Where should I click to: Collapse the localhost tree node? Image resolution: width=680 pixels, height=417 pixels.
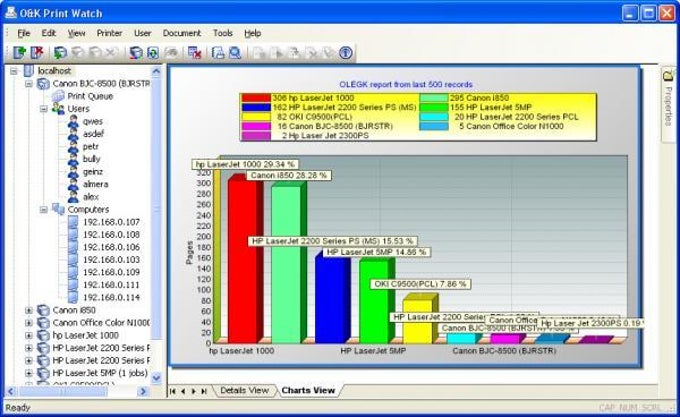point(14,71)
